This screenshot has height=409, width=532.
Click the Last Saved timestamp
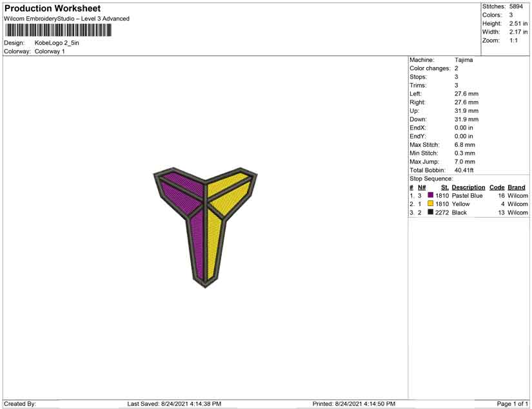pyautogui.click(x=174, y=404)
